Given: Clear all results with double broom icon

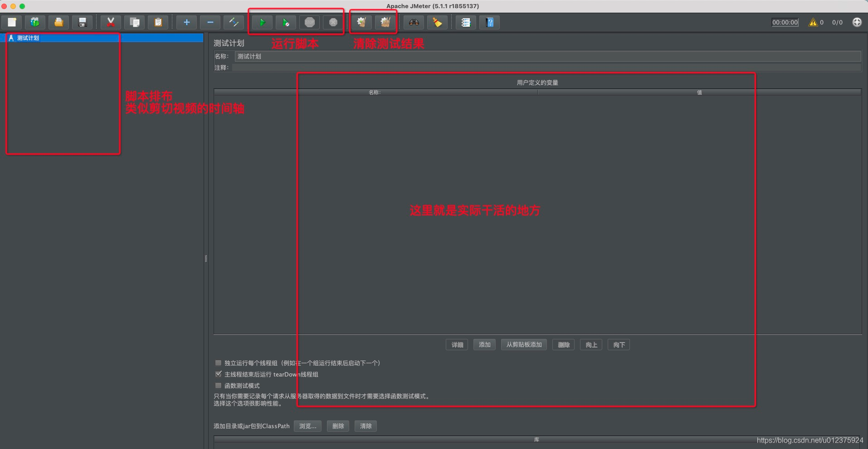Looking at the screenshot, I should (x=385, y=22).
